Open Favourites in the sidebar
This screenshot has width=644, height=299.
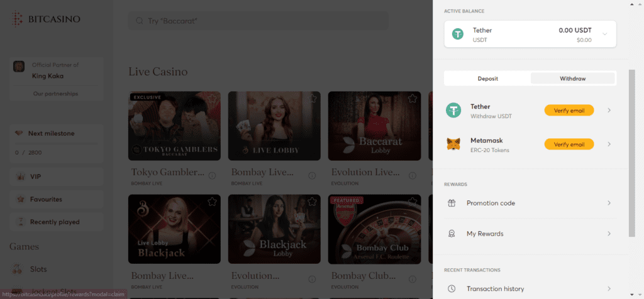[56, 199]
